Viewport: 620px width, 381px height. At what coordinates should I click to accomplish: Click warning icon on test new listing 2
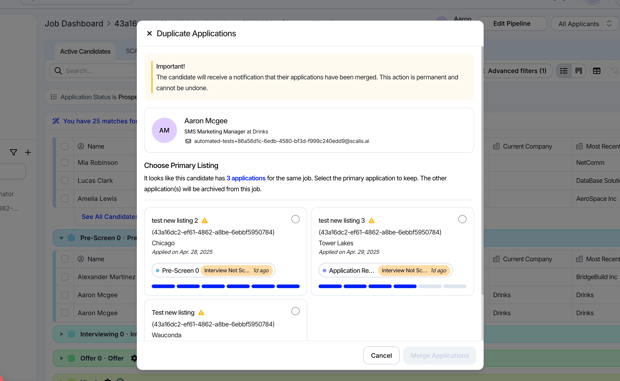pyautogui.click(x=205, y=221)
